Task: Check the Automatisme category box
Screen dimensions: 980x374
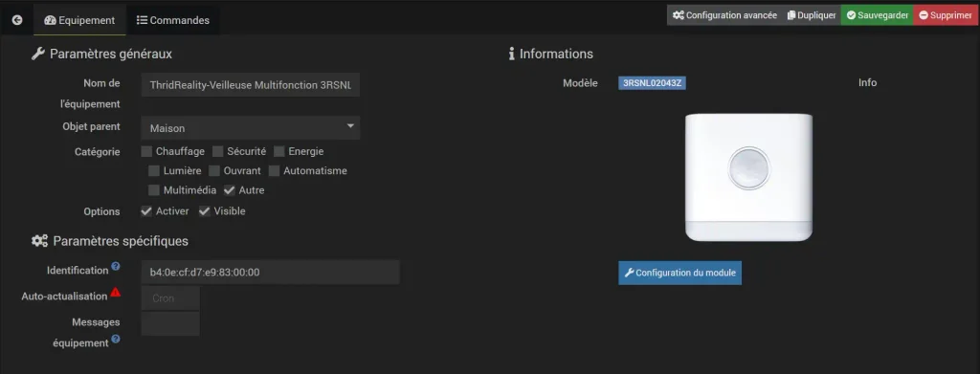Action: (275, 170)
